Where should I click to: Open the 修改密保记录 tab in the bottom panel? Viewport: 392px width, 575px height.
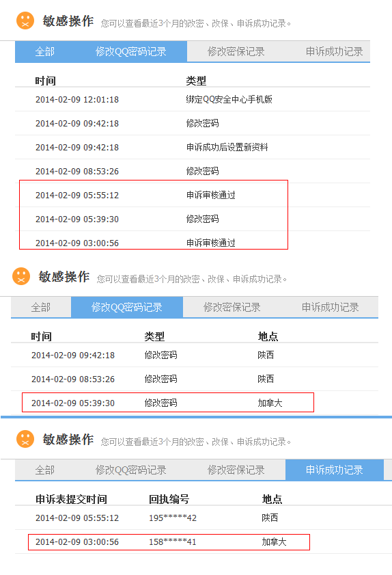pos(236,470)
